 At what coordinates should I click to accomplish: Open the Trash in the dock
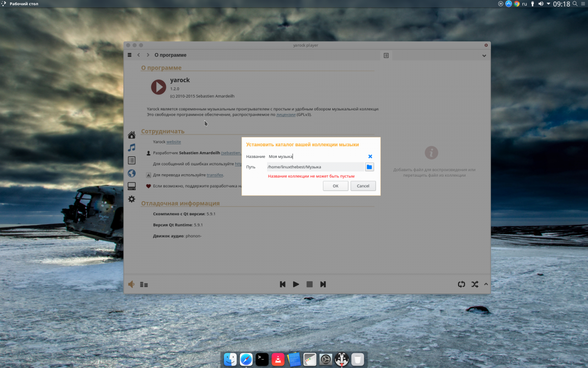pyautogui.click(x=358, y=359)
